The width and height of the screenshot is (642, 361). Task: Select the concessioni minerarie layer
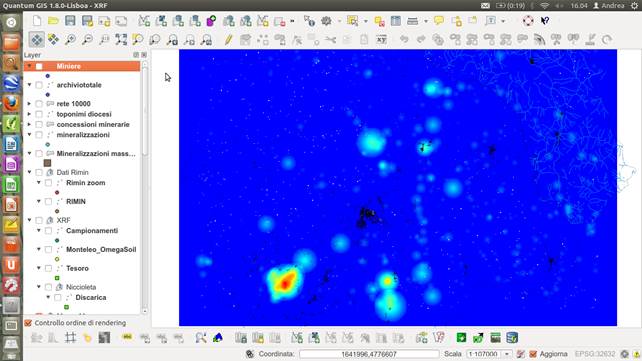pos(93,124)
